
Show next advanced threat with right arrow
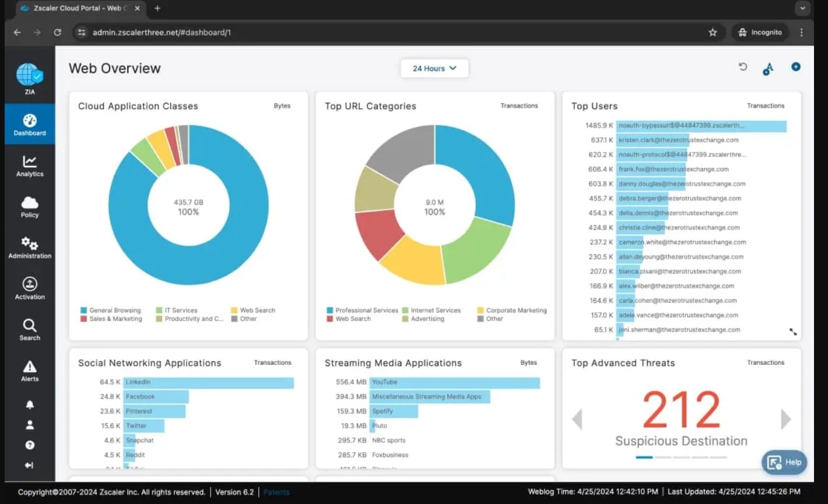click(785, 419)
